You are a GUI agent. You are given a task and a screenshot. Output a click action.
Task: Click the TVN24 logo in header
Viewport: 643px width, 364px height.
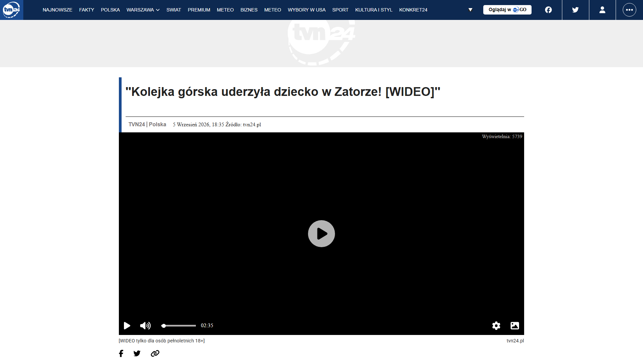pyautogui.click(x=11, y=10)
